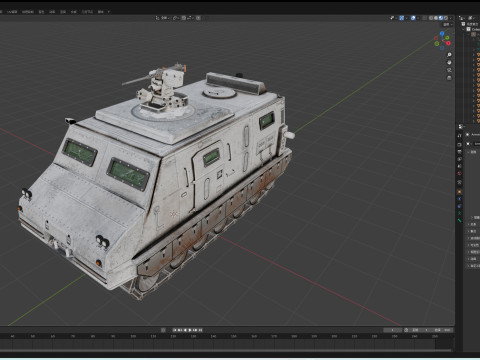Open the Output properties tab
Image resolution: width=480 pixels, height=360 pixels.
click(459, 152)
